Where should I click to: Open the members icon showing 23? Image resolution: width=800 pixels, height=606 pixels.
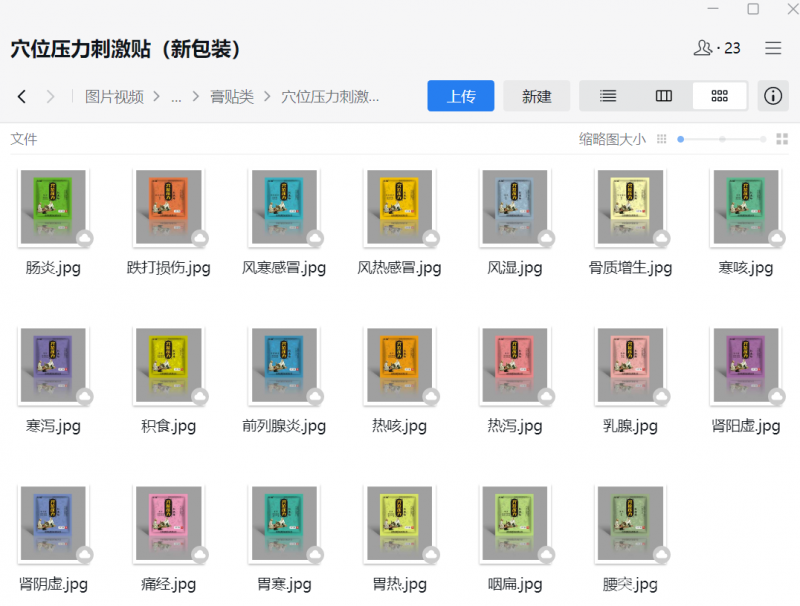[717, 48]
